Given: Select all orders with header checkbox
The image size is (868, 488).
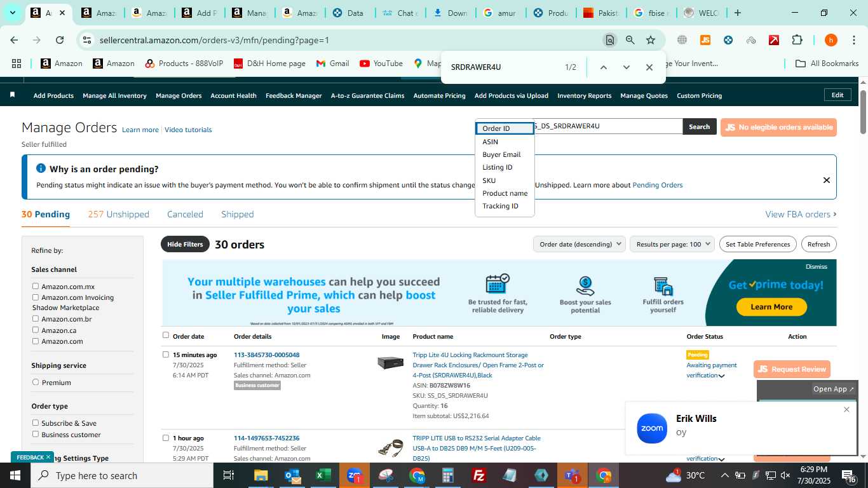Looking at the screenshot, I should (166, 335).
